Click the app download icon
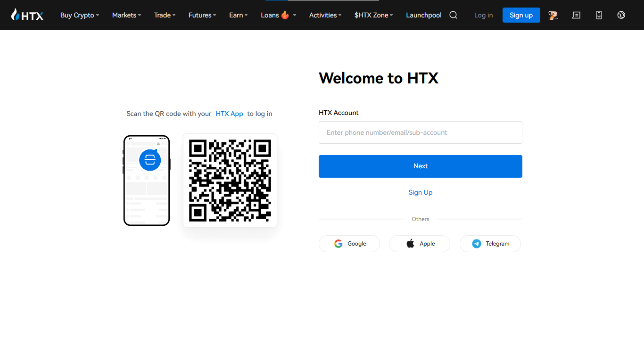This screenshot has width=644, height=362. 599,15
